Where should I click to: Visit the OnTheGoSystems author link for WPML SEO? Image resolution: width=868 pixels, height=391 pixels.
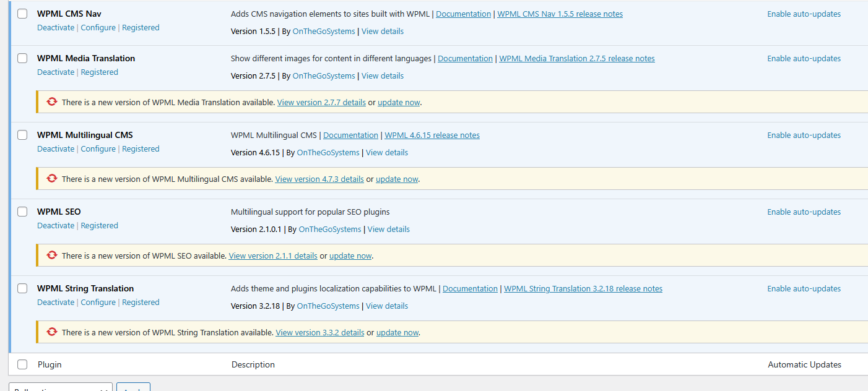point(329,230)
